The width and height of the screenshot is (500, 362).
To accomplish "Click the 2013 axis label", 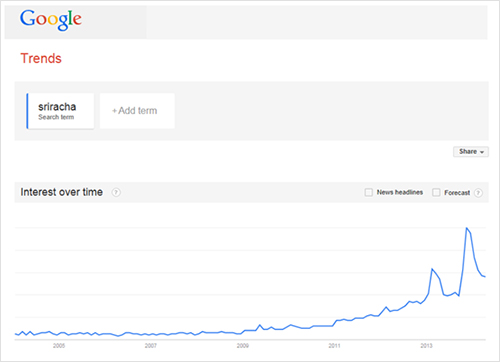I will click(426, 346).
